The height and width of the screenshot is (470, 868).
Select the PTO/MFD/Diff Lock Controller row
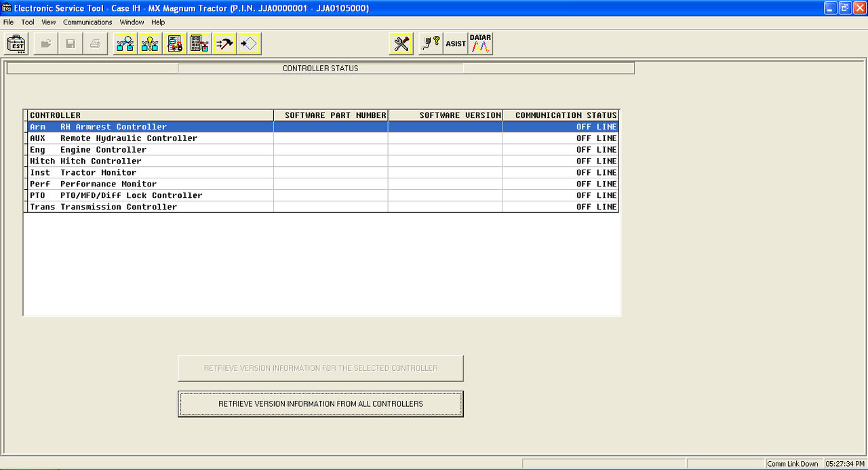323,196
